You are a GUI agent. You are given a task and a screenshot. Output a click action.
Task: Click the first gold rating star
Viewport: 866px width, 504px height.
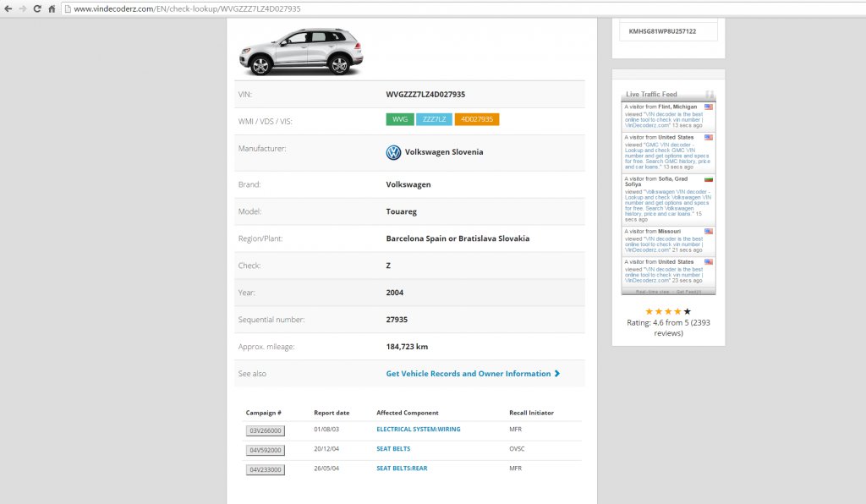click(x=649, y=312)
